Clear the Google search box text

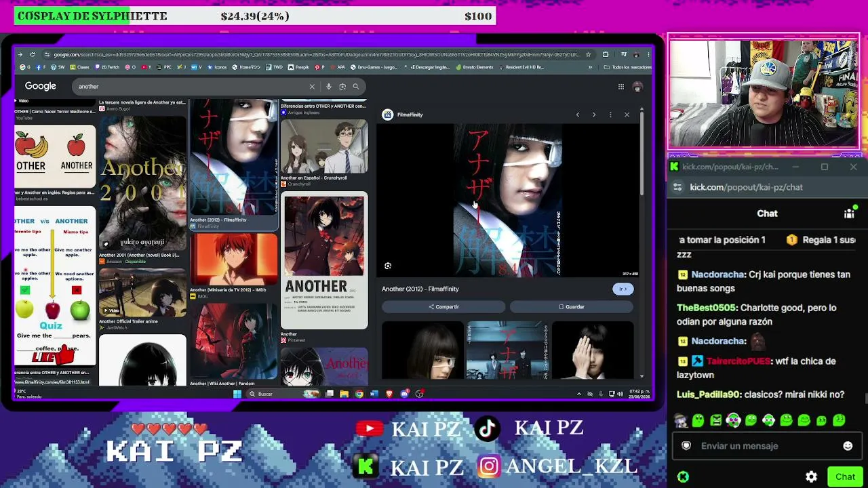coord(312,87)
